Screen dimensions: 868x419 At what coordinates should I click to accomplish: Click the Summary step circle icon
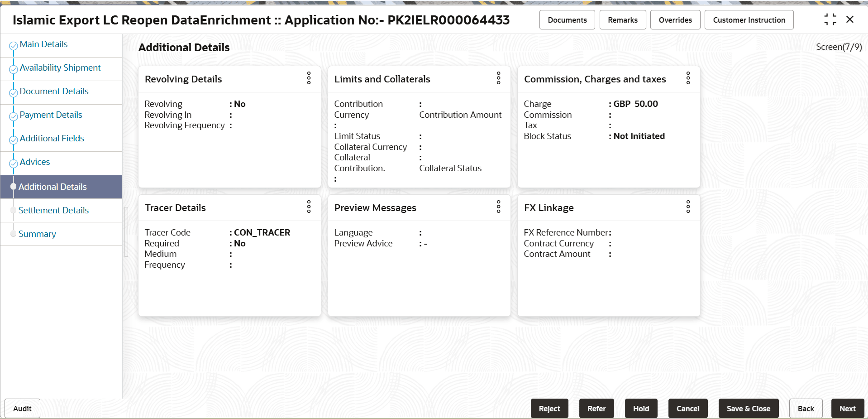(13, 234)
